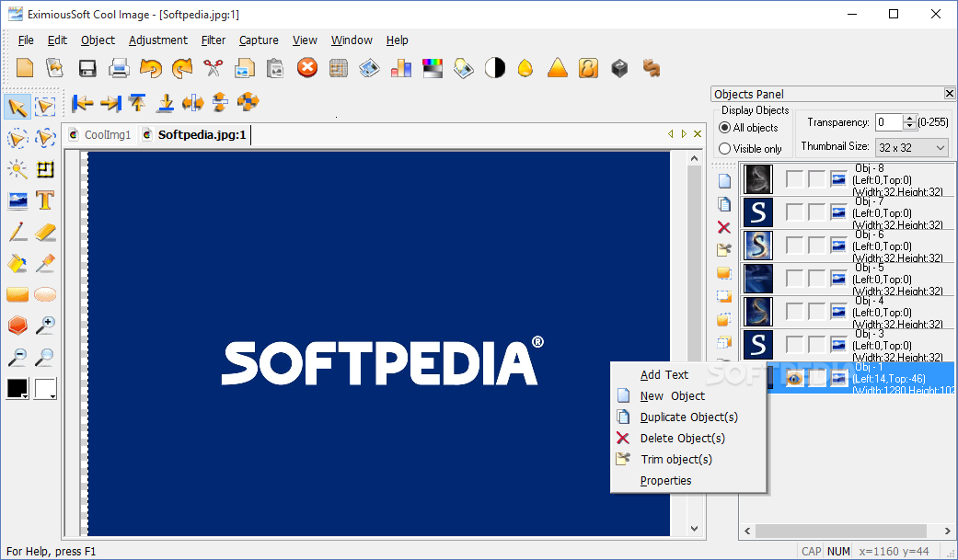Choose 'Duplicate Object(s)' in context menu
The height and width of the screenshot is (560, 958).
click(x=688, y=417)
